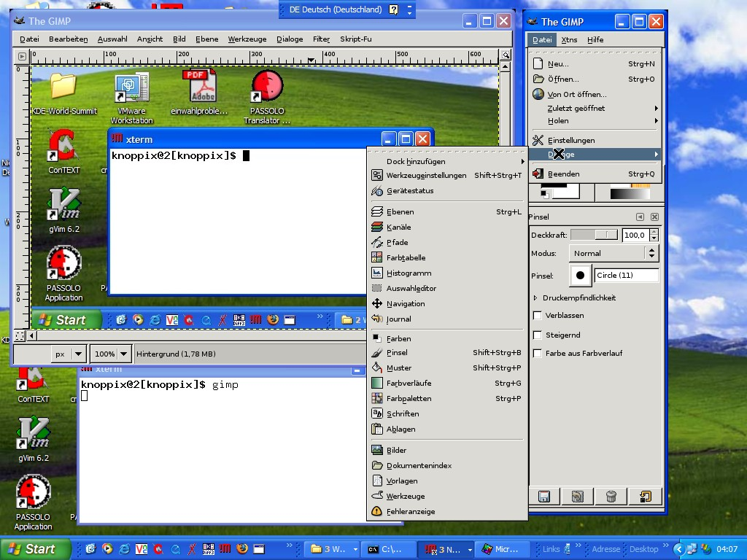Click the zoom icon beside the ruler

coord(505,55)
